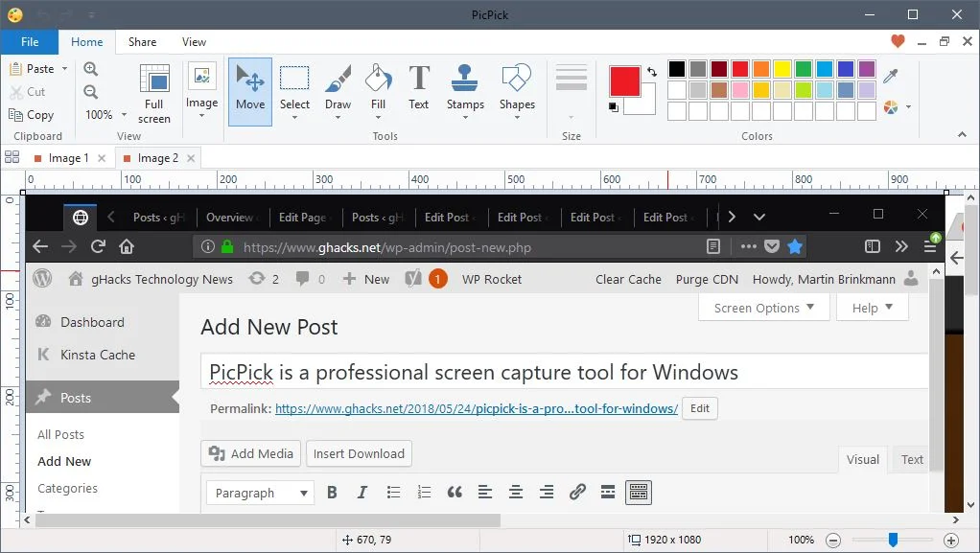Activate the color picker eyedropper

tap(891, 76)
